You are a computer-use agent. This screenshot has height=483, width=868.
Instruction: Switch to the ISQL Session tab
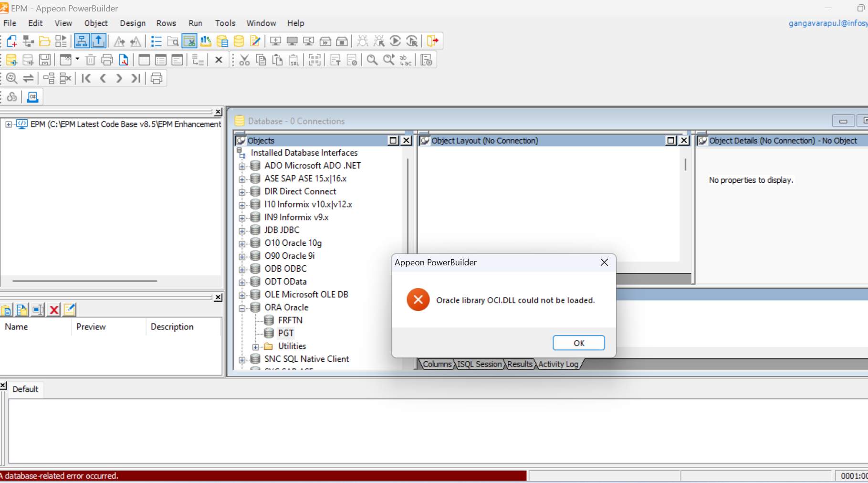(x=479, y=364)
